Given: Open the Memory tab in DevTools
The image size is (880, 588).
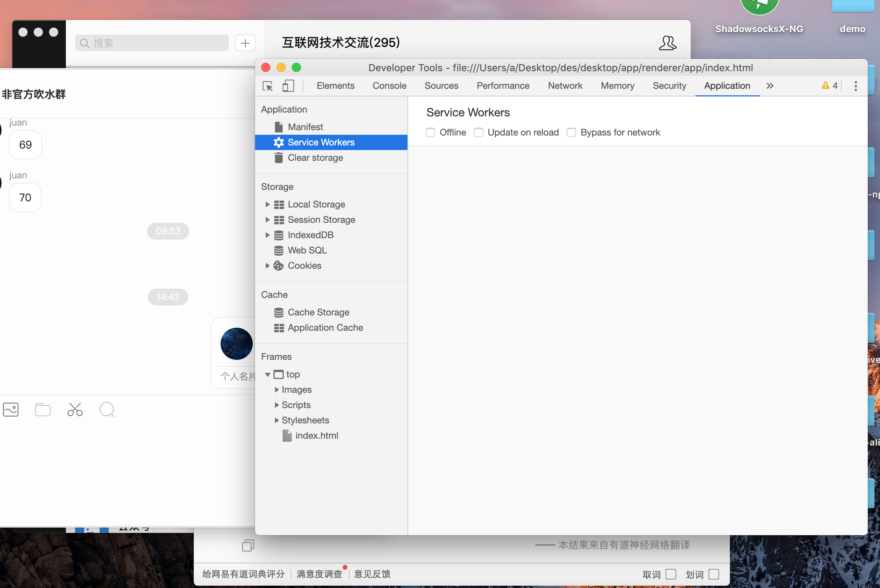Looking at the screenshot, I should (x=617, y=86).
